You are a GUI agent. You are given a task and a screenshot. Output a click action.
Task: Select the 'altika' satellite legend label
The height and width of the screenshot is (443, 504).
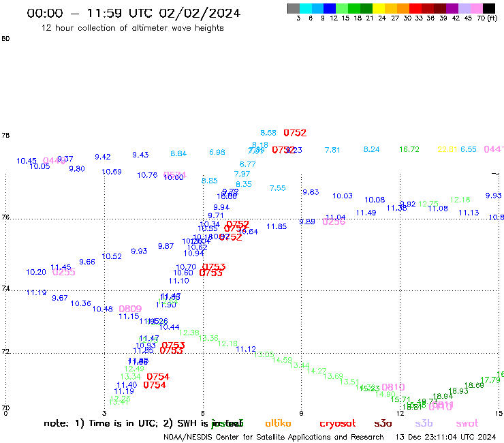coord(278,423)
